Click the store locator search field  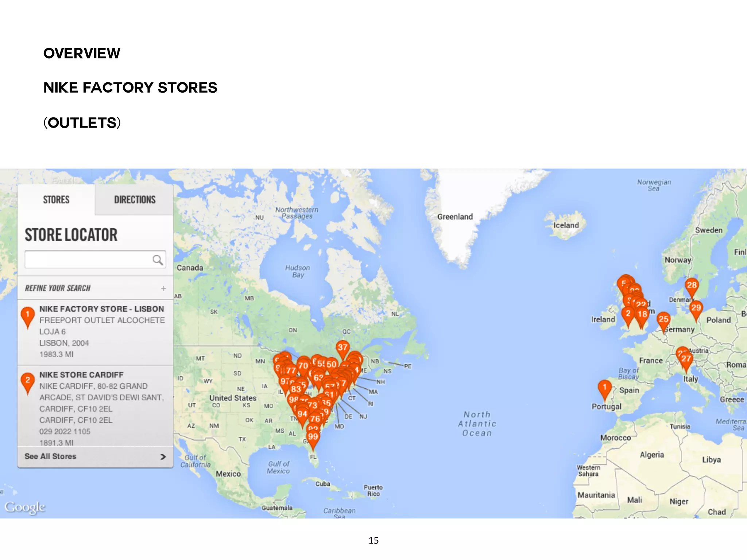click(x=88, y=260)
